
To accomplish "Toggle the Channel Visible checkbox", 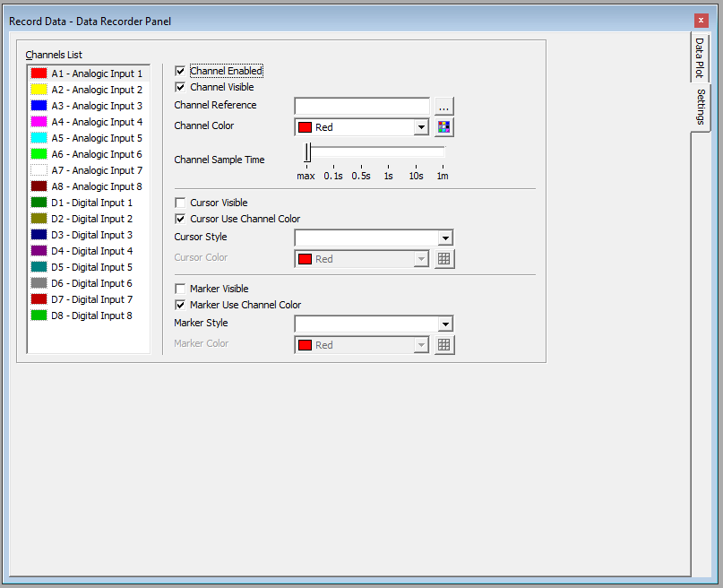I will (x=180, y=88).
